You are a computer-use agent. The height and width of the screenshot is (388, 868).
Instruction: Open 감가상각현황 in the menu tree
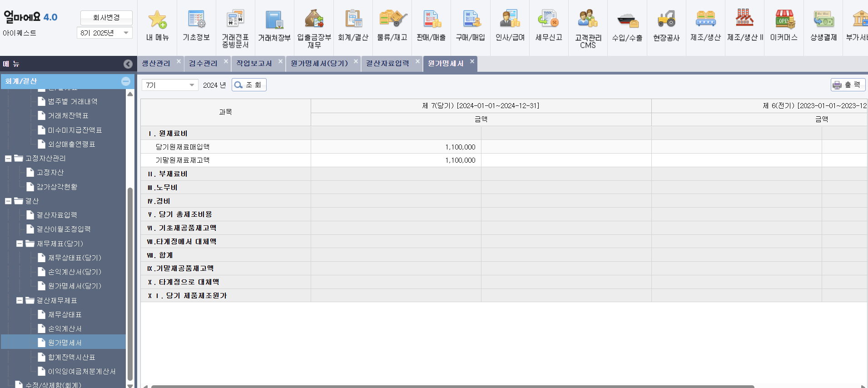tap(57, 187)
